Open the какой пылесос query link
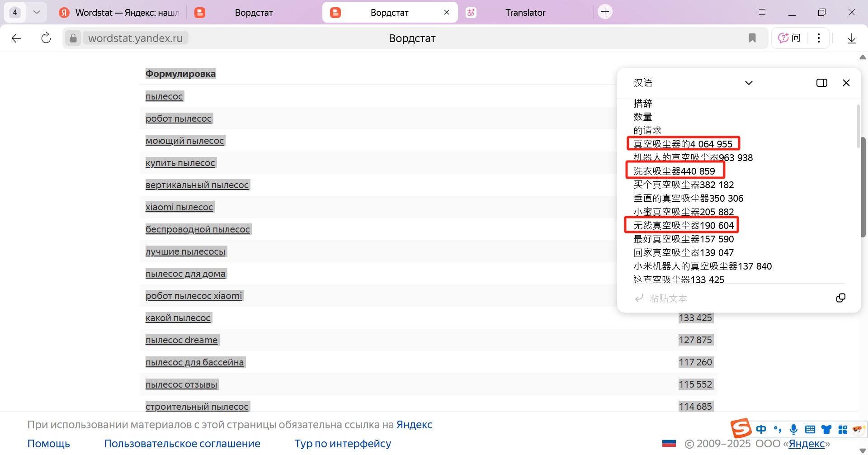The width and height of the screenshot is (868, 455). click(178, 318)
